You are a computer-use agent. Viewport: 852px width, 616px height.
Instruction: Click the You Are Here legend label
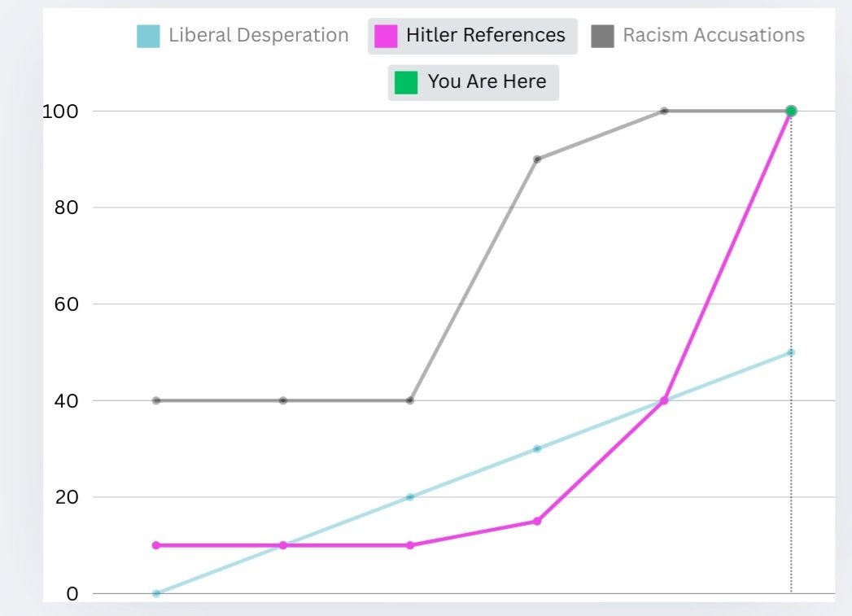(487, 81)
